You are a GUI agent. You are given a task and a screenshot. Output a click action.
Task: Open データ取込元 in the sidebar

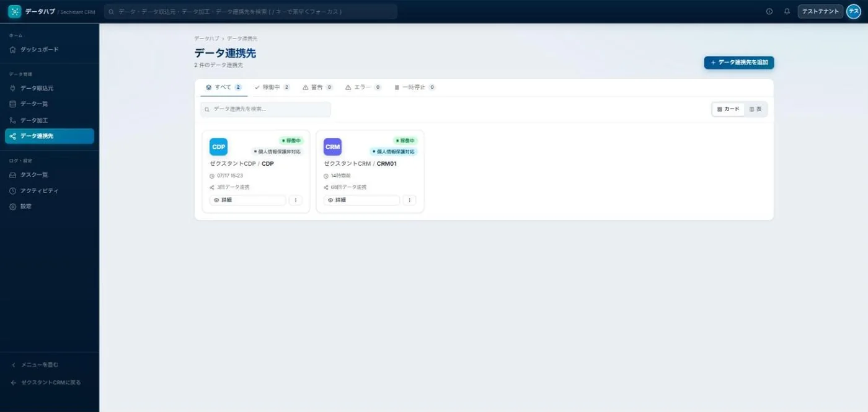50,88
